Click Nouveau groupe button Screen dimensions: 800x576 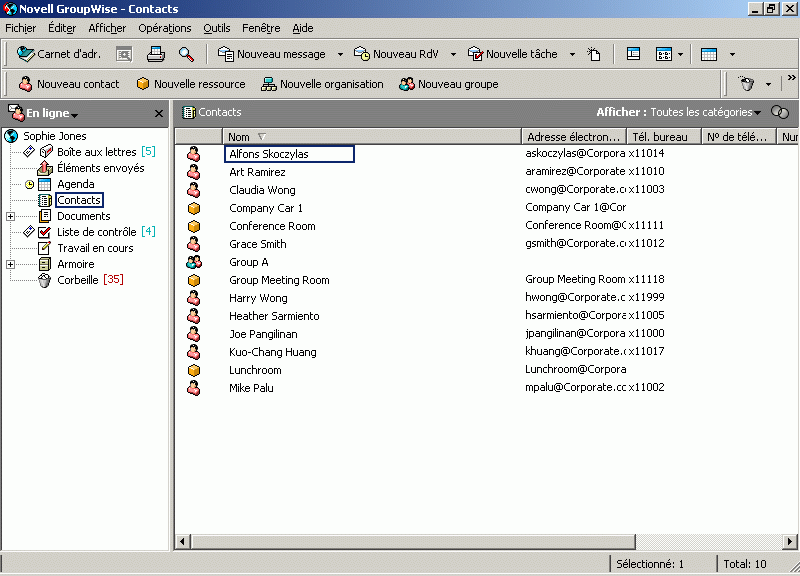(449, 84)
